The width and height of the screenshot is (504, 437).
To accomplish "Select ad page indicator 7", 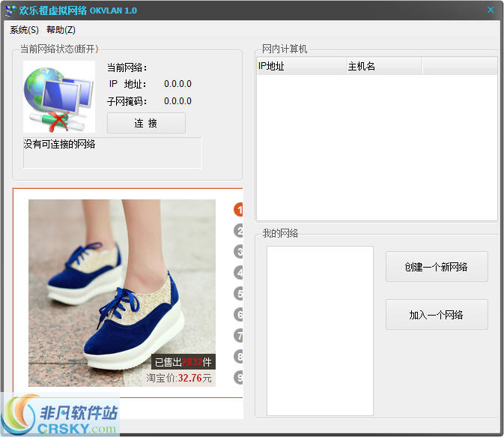I will (238, 336).
